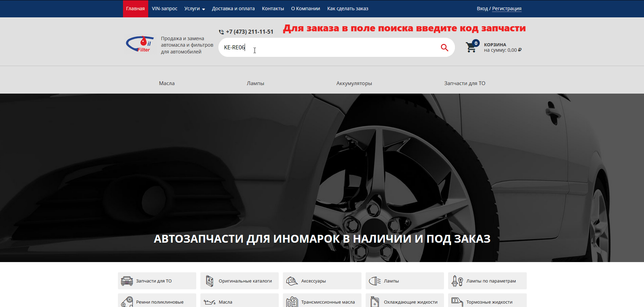The image size is (644, 307).
Task: Open Как сделать заказ page
Action: (x=348, y=9)
